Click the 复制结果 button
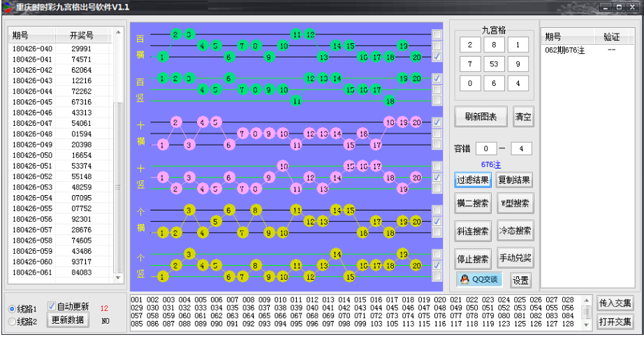Image resolution: width=644 pixels, height=337 pixels. pos(514,180)
